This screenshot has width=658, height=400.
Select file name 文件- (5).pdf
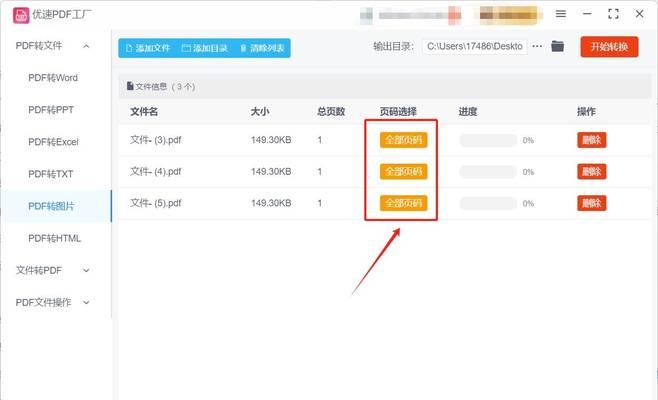point(156,203)
